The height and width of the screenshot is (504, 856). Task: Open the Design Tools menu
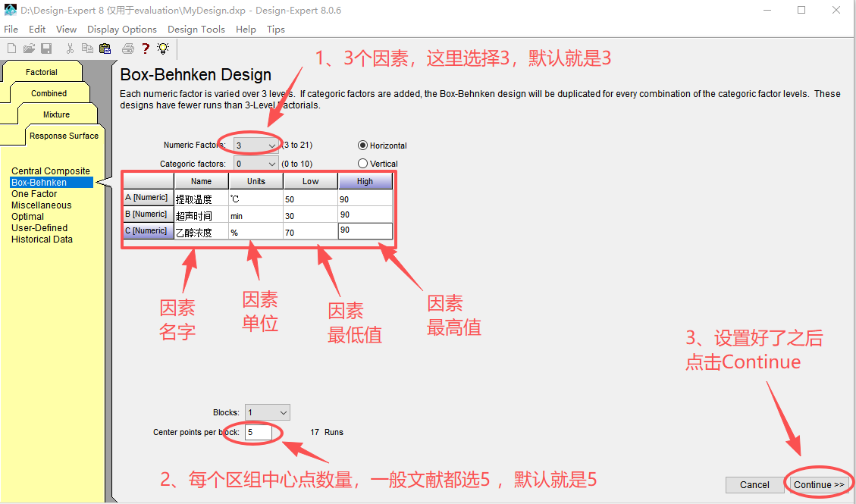pos(196,29)
